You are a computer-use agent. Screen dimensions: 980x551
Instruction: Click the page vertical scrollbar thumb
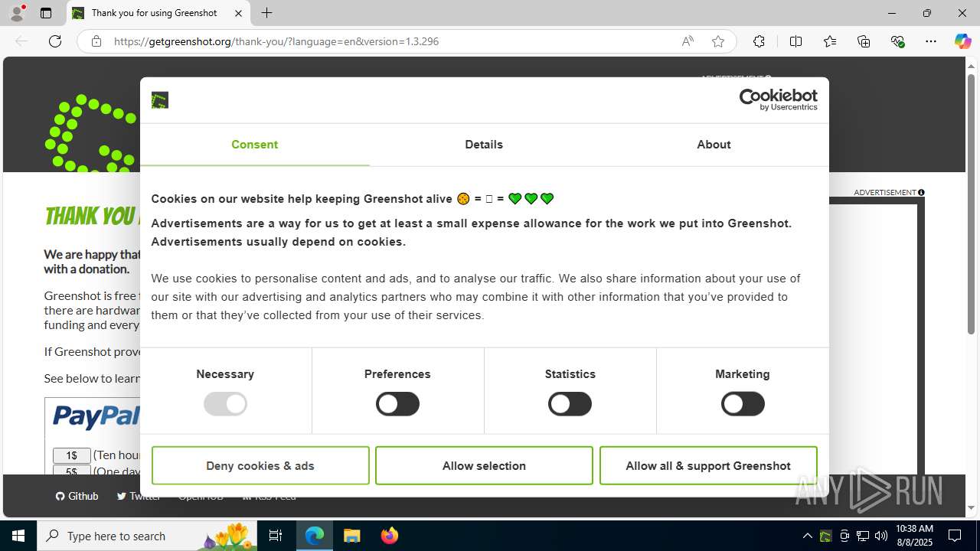click(x=971, y=204)
